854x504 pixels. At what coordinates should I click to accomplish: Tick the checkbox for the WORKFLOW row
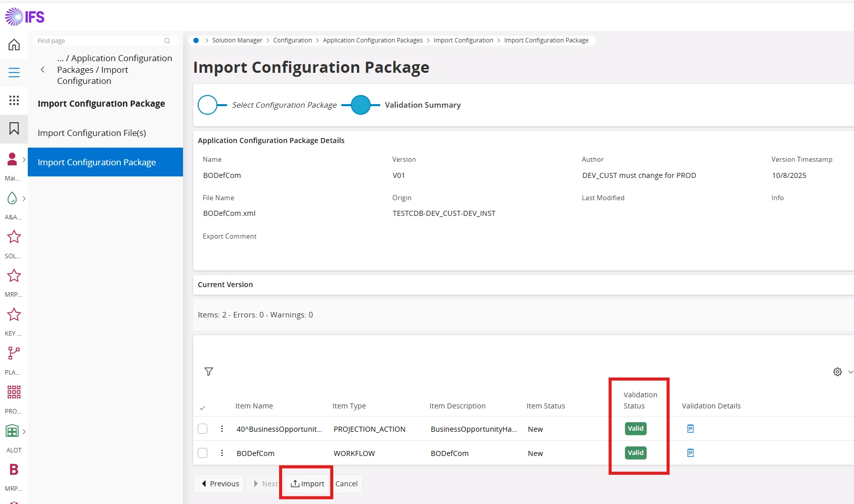(203, 453)
